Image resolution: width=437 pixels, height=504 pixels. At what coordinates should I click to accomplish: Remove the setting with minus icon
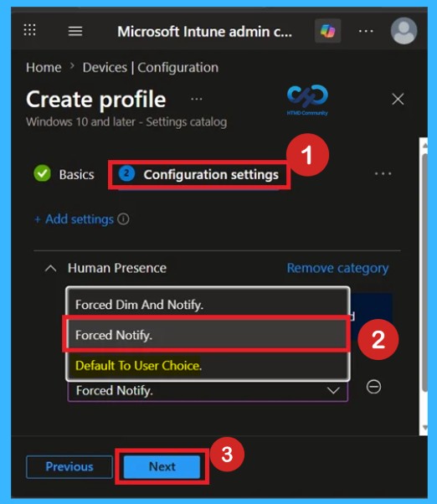click(x=373, y=387)
